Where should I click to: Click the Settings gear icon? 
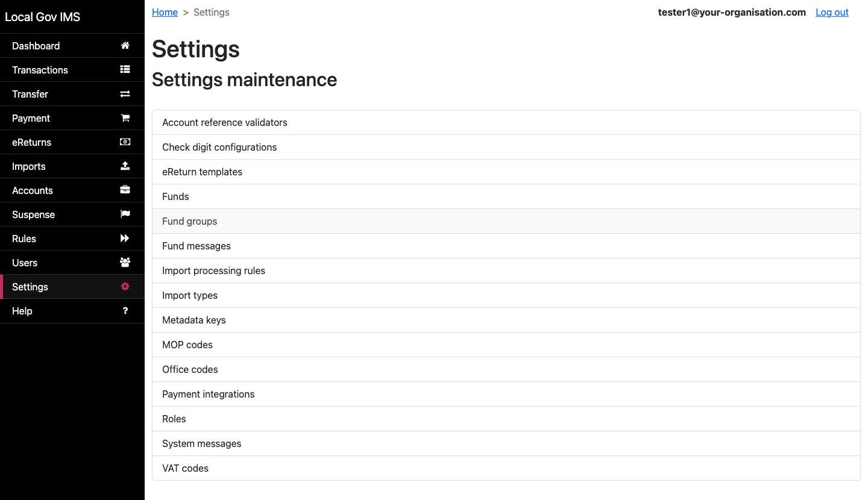pyautogui.click(x=125, y=286)
